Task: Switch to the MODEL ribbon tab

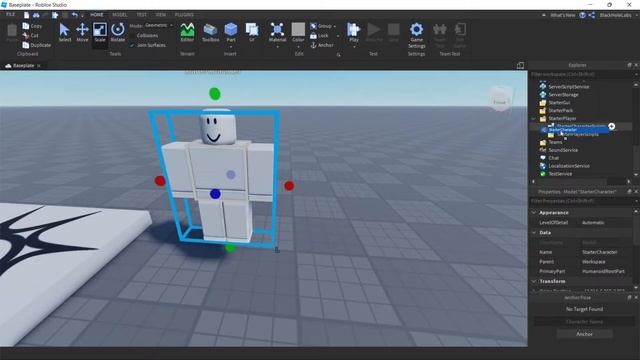Action: (x=120, y=15)
